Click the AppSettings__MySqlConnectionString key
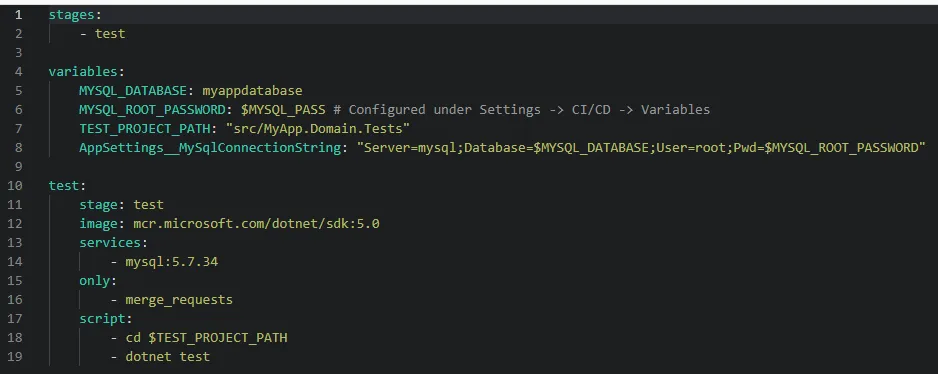Screen dimensions: 938x374 point(210,148)
